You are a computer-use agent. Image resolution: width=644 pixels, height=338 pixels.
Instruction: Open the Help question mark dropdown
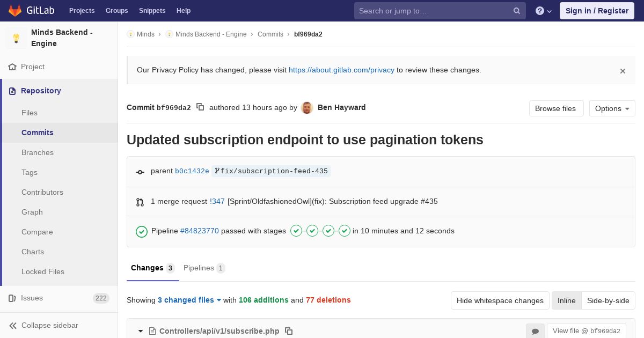coord(544,11)
